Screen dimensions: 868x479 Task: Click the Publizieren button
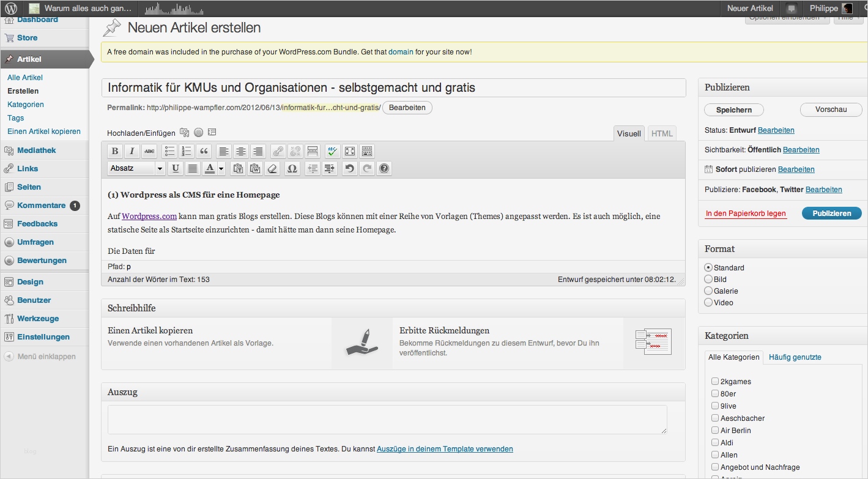(831, 214)
